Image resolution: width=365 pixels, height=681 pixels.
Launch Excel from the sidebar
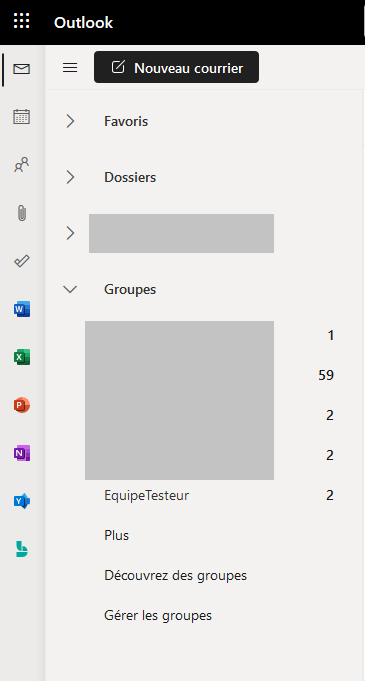tap(22, 357)
